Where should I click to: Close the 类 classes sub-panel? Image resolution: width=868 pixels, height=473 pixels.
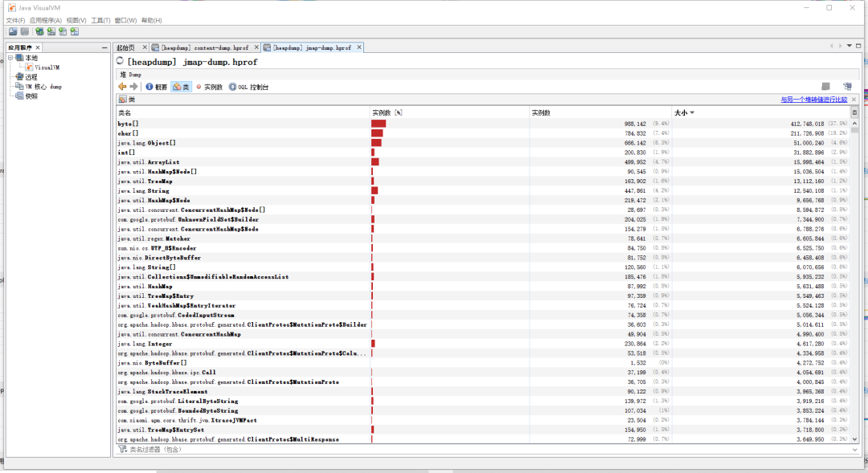854,100
